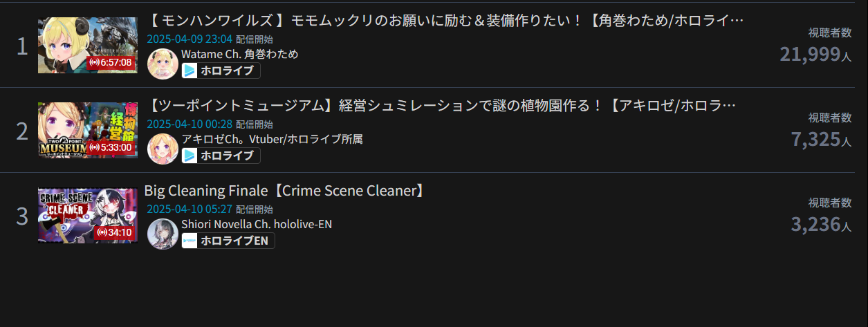Open the ツーポイントミュージアム stream title link

[x=443, y=106]
